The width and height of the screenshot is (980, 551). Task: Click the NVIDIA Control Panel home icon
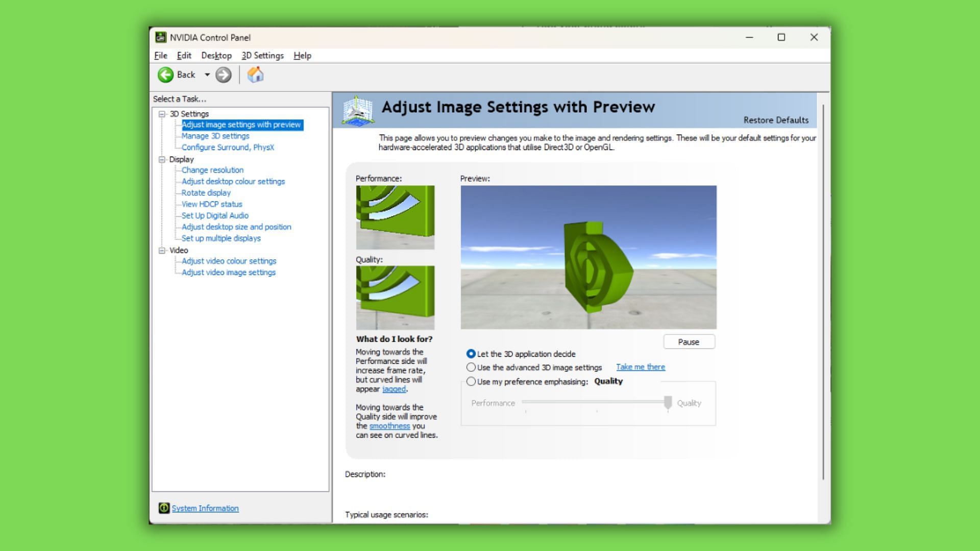tap(256, 74)
